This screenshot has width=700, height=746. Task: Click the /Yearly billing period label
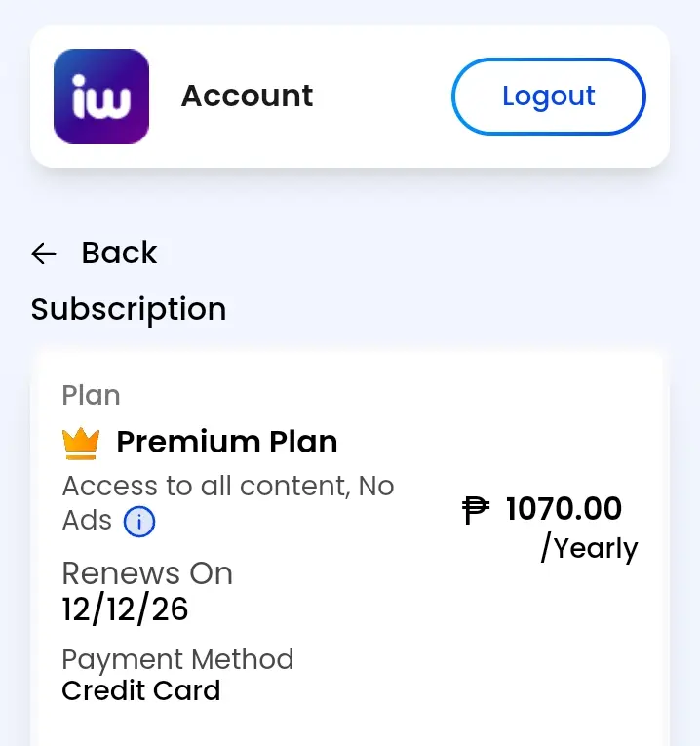coord(590,548)
